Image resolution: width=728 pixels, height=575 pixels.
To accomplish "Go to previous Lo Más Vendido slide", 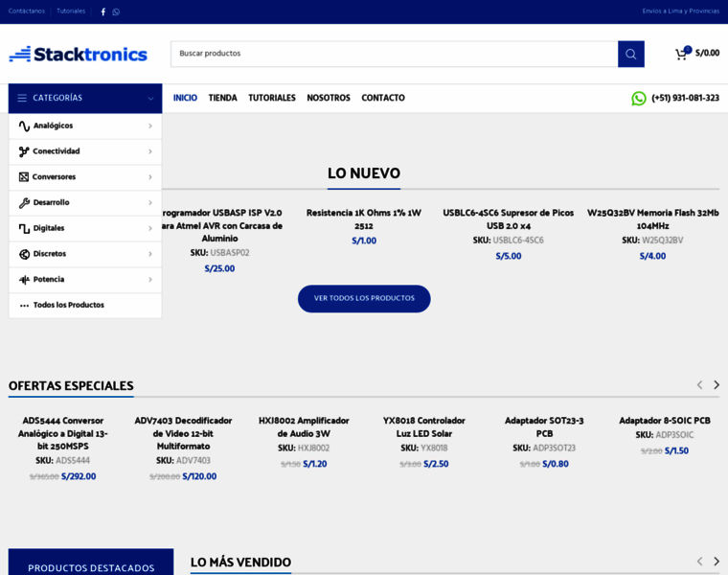I will tap(699, 561).
